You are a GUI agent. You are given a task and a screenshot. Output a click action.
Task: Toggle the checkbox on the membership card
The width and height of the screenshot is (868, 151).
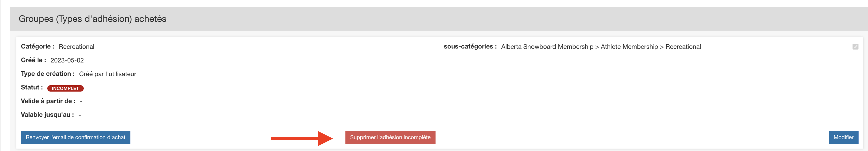(x=855, y=46)
